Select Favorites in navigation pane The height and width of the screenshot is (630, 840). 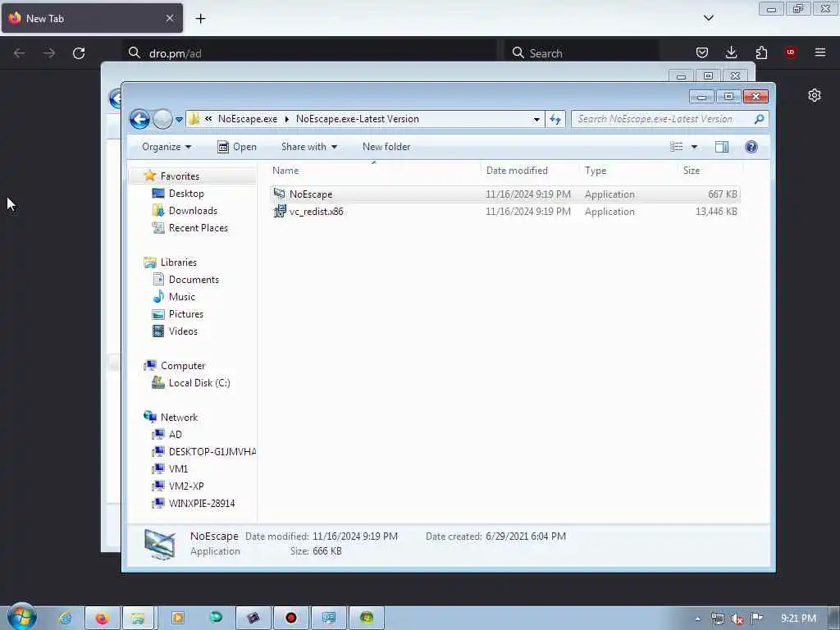point(180,176)
